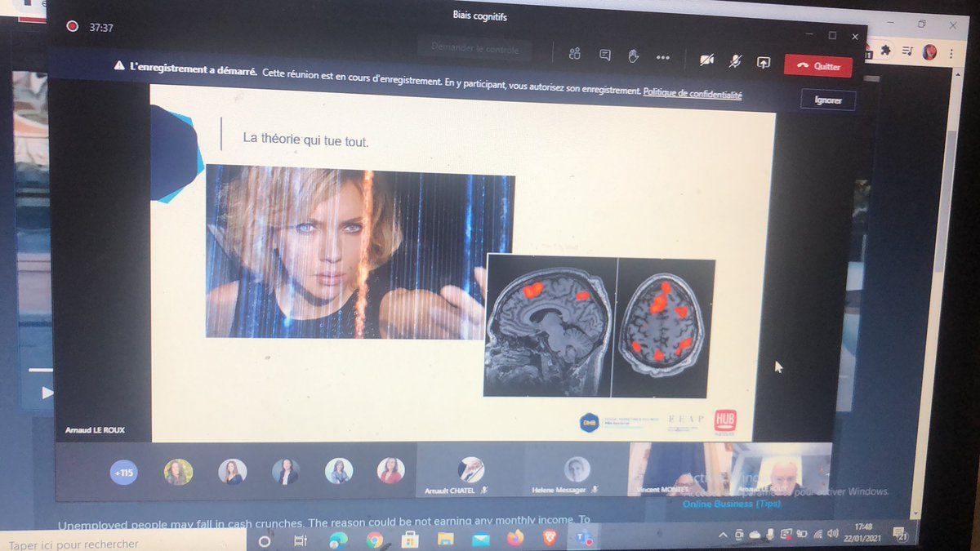Screen dimensions: 980x551
Task: Select Vincent MONTET's video tile
Action: (x=678, y=472)
